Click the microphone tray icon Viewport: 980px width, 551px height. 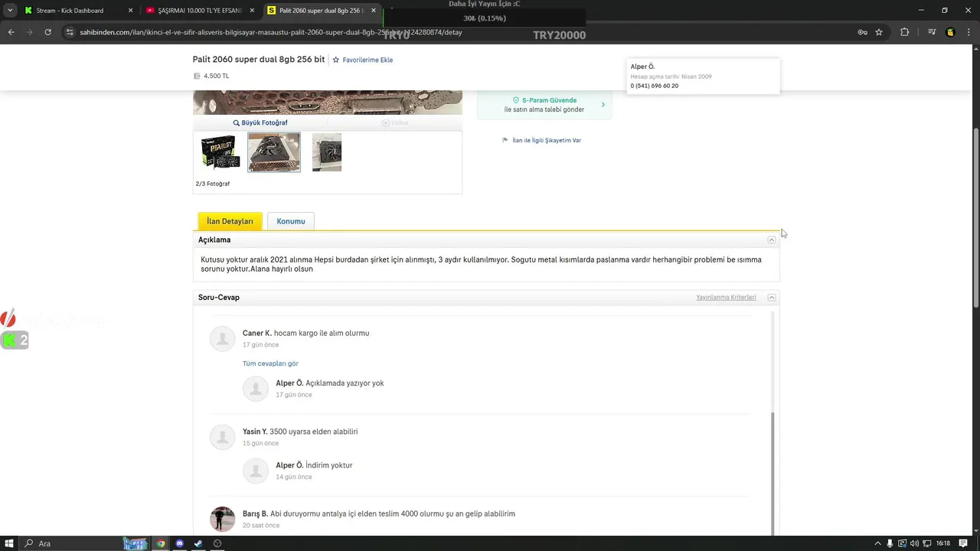click(x=890, y=543)
